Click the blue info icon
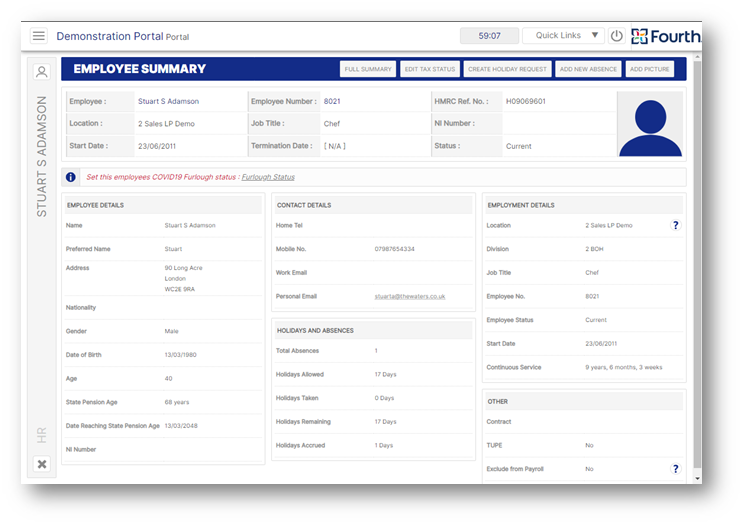This screenshot has height=526, width=744. 72,177
